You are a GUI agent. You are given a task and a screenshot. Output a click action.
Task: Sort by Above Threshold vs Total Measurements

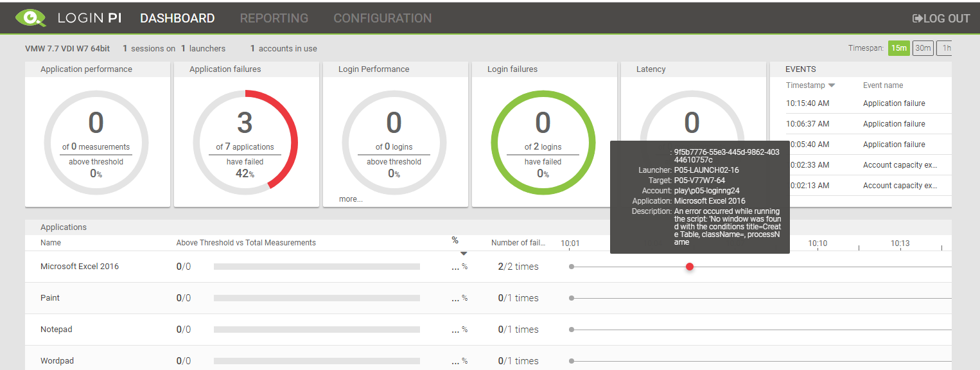click(x=246, y=243)
